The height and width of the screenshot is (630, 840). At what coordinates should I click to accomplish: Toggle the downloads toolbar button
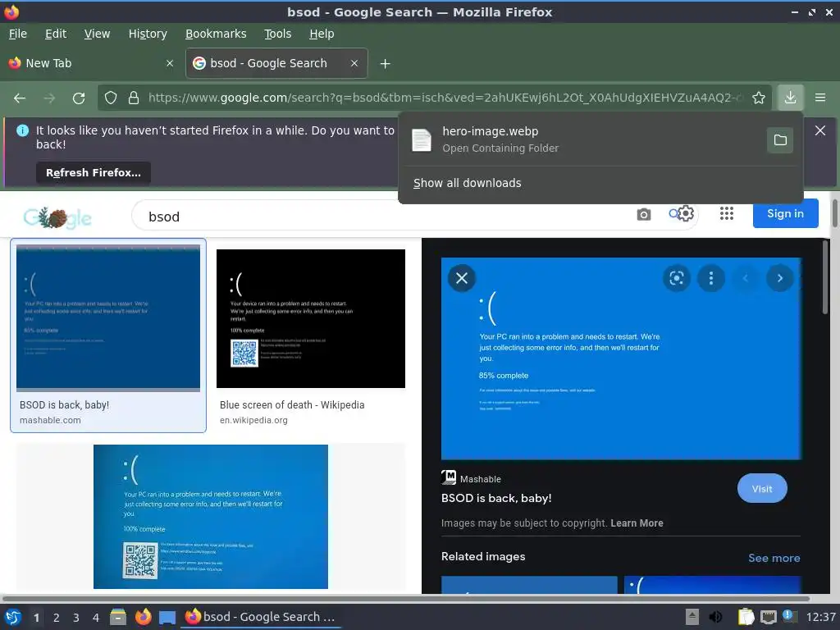click(x=790, y=98)
